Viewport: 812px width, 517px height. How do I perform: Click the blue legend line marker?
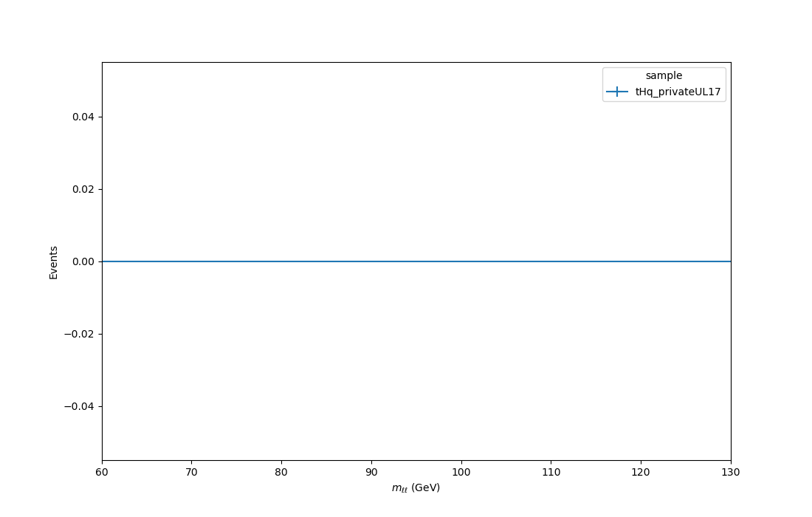[617, 92]
